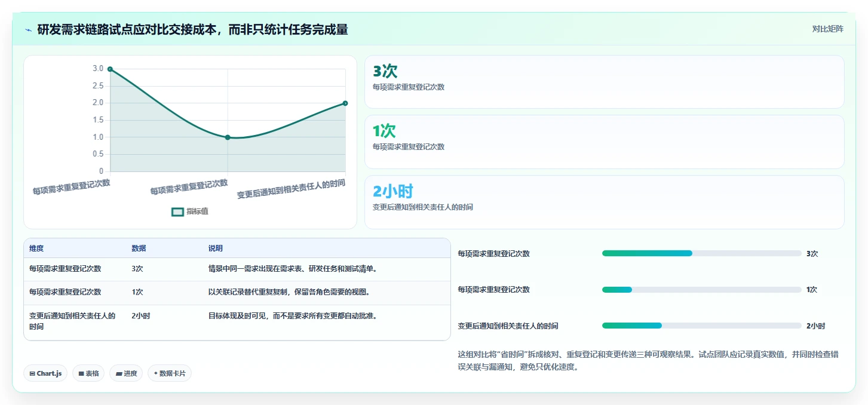The height and width of the screenshot is (405, 868).
Task: Click the 0.5 y-axis label
Action: pyautogui.click(x=98, y=154)
